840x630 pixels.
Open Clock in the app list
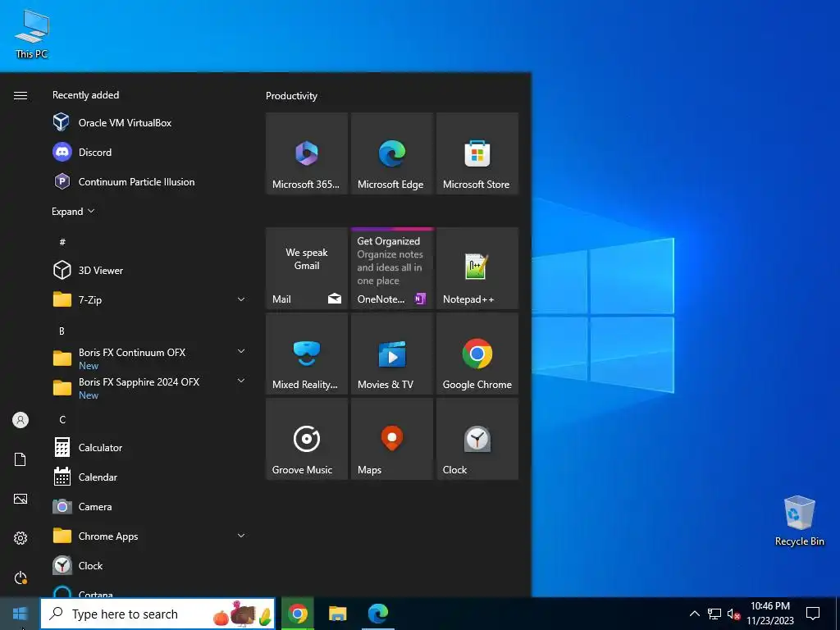[150, 565]
